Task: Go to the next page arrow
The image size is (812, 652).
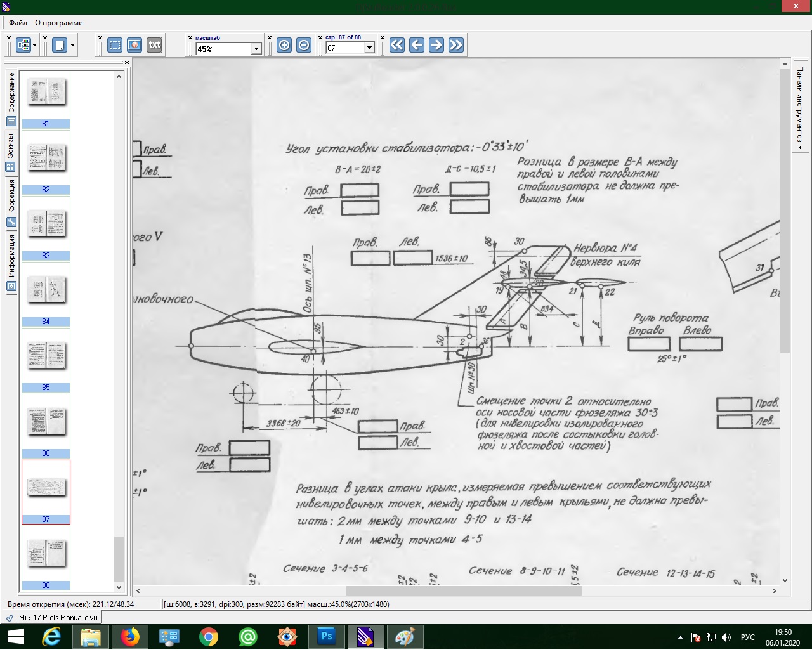Action: [x=436, y=45]
